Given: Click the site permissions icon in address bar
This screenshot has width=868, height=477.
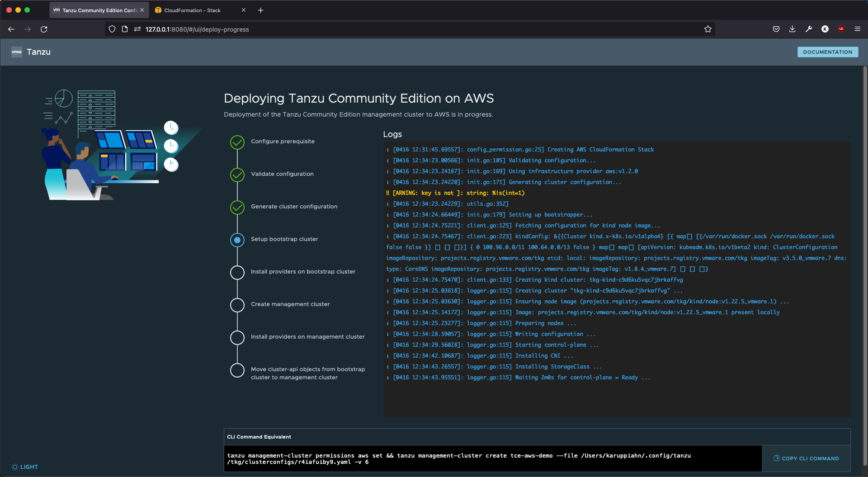Looking at the screenshot, I should 137,29.
